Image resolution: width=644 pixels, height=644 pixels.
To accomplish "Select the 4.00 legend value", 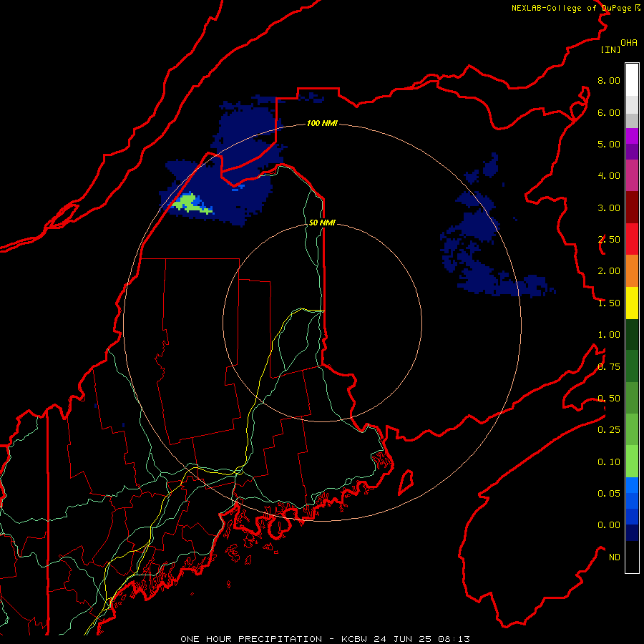I will point(609,176).
